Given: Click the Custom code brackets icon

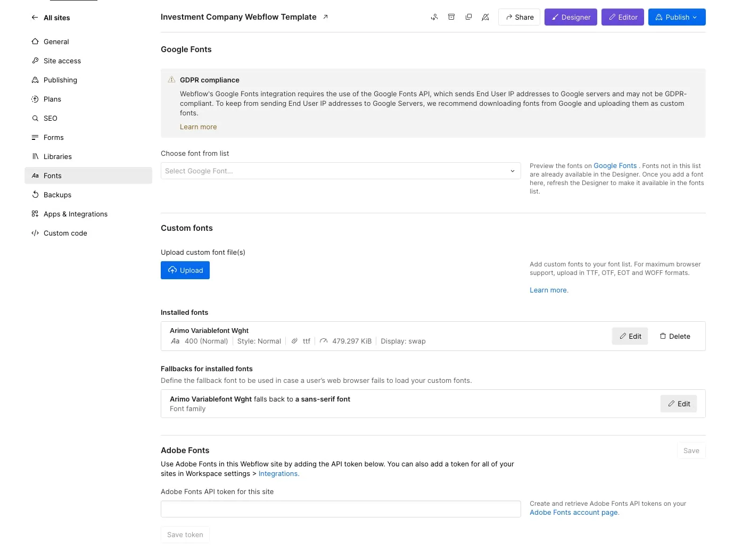Looking at the screenshot, I should pos(35,233).
